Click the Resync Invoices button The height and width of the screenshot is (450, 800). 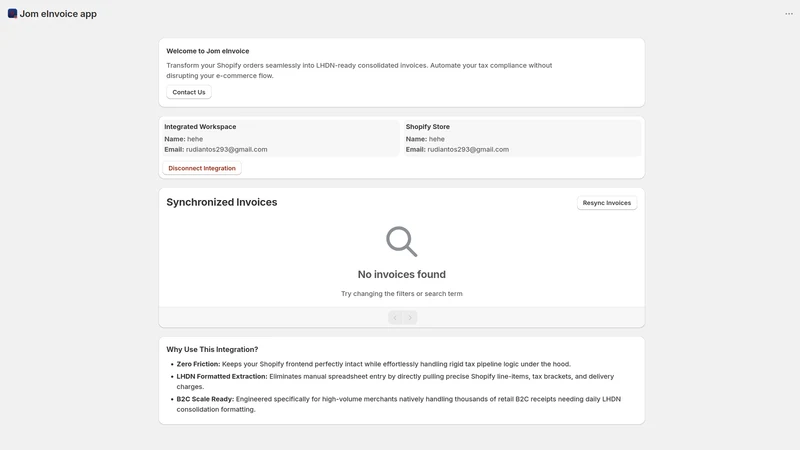click(x=607, y=203)
